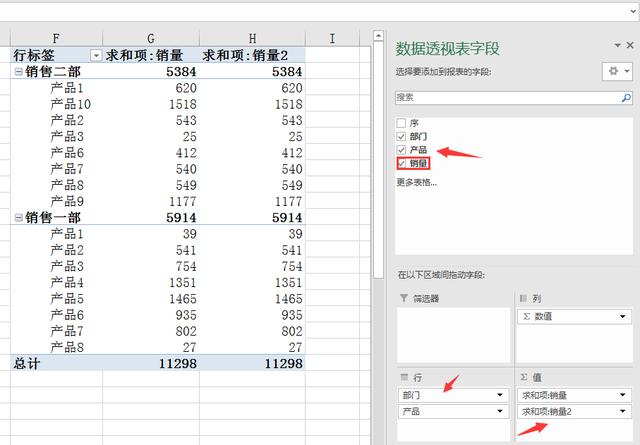Select column F header
The width and height of the screenshot is (640, 445).
point(56,38)
